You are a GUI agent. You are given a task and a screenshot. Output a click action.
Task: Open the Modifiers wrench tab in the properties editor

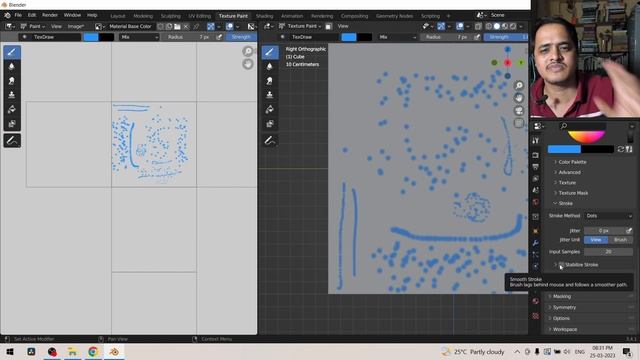coord(536,243)
